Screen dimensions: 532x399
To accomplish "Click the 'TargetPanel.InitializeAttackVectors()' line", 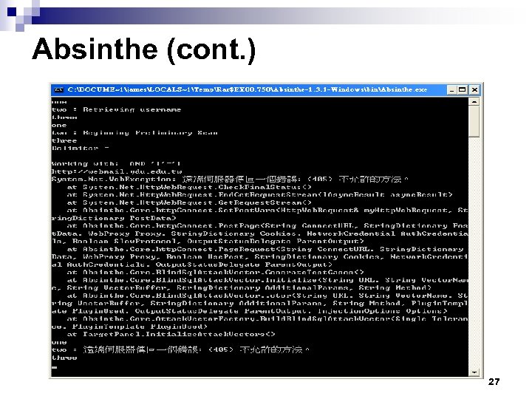I will pyautogui.click(x=171, y=334).
